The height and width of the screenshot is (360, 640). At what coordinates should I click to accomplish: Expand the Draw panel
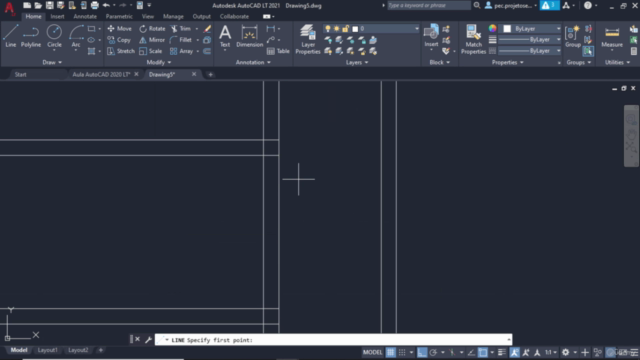[52, 62]
